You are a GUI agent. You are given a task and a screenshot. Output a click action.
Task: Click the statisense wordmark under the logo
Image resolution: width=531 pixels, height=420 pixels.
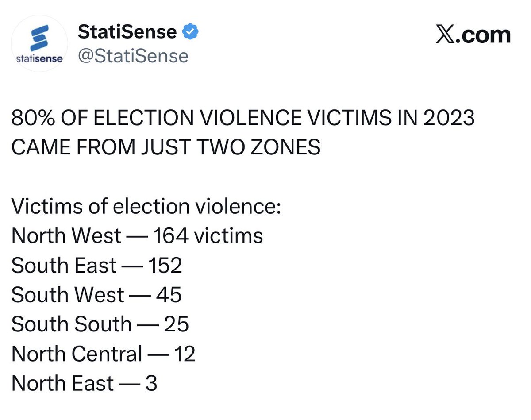coord(40,58)
